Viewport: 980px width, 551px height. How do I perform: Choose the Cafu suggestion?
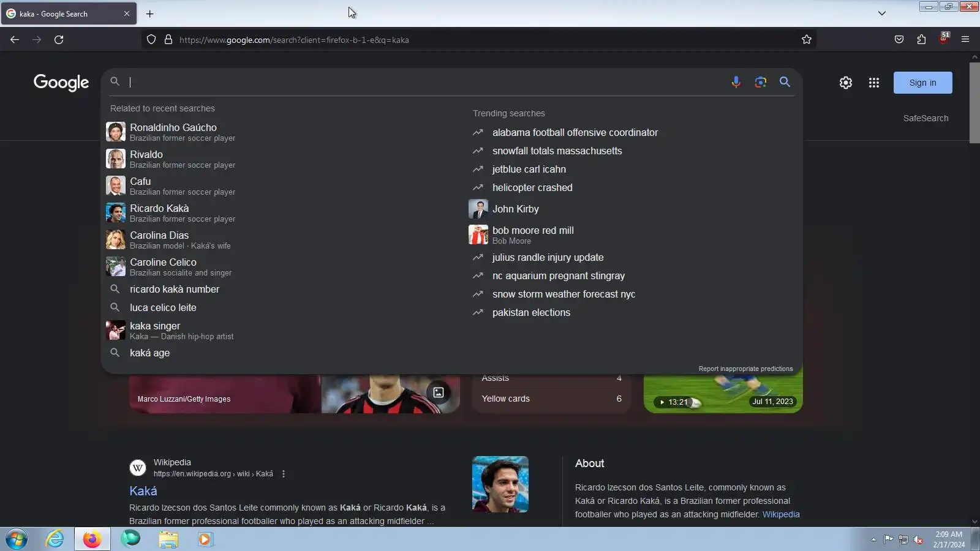point(282,186)
